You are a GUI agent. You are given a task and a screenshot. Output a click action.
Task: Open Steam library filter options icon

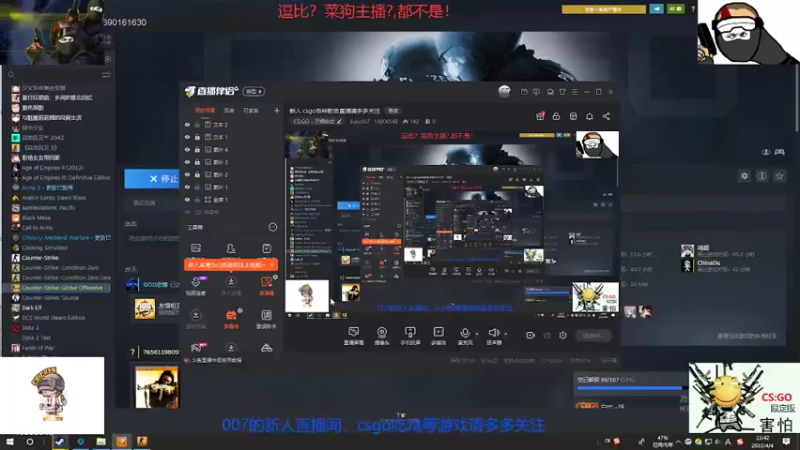106,75
